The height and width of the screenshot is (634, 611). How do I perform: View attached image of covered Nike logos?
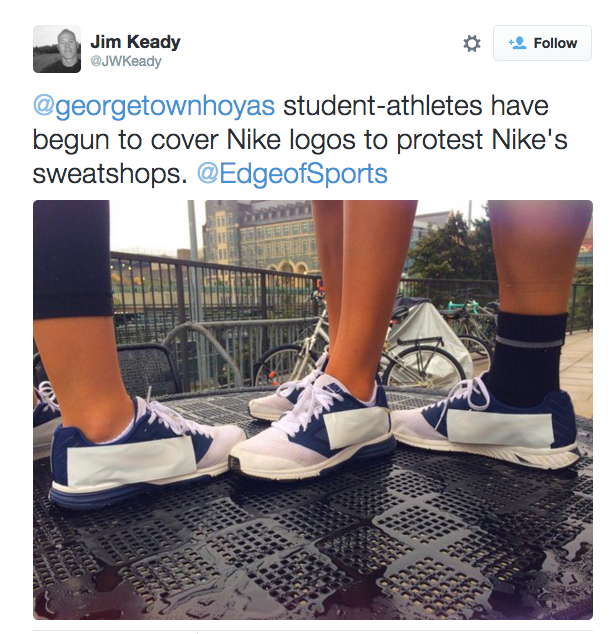click(313, 410)
